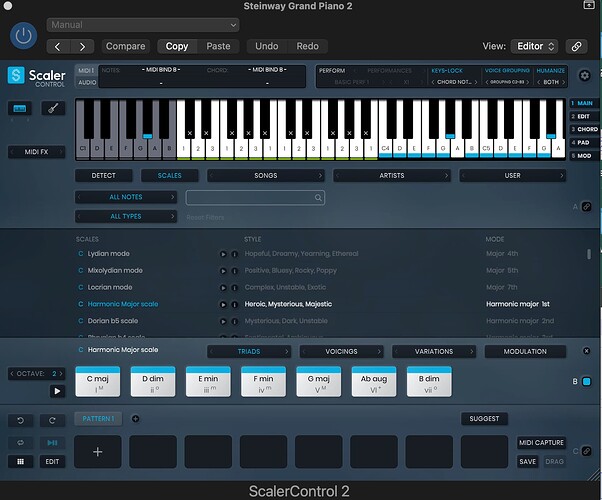Click the search magnifier icon
Screen dimensions: 602x500
tap(319, 198)
